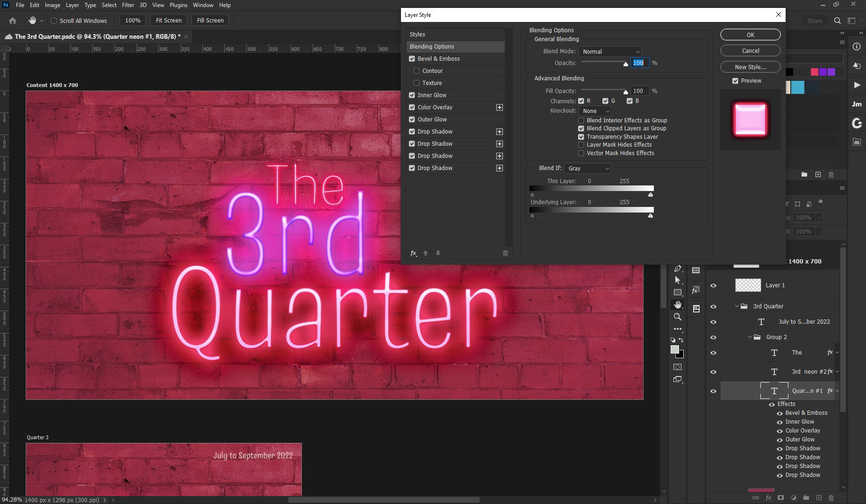Link layers icon at Layers panel bottom
This screenshot has width=866, height=504.
pyautogui.click(x=755, y=498)
